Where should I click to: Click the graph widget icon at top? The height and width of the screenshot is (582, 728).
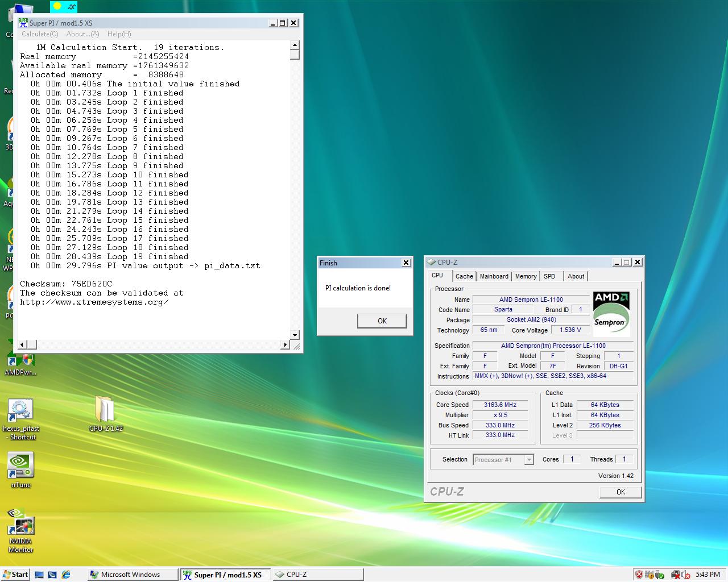[x=71, y=6]
